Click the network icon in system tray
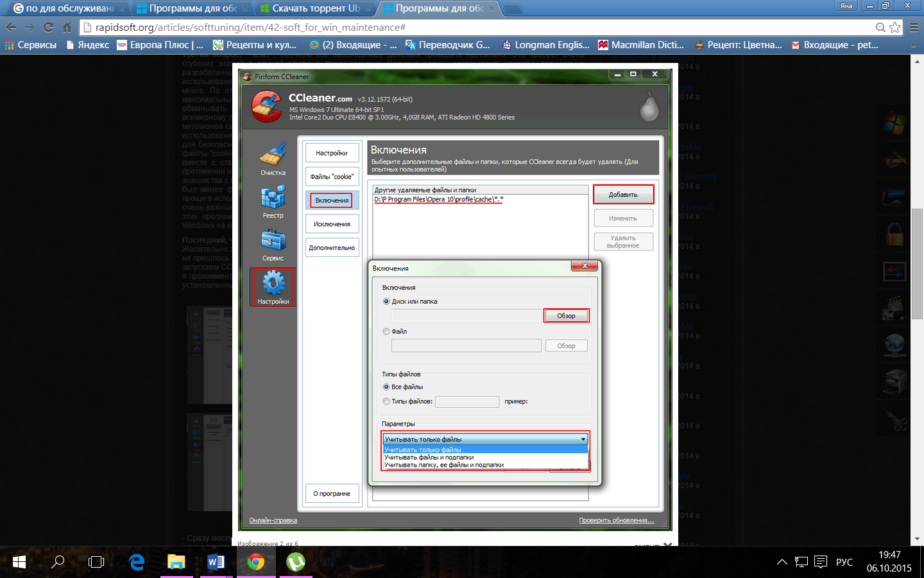Image resolution: width=924 pixels, height=578 pixels. [801, 562]
